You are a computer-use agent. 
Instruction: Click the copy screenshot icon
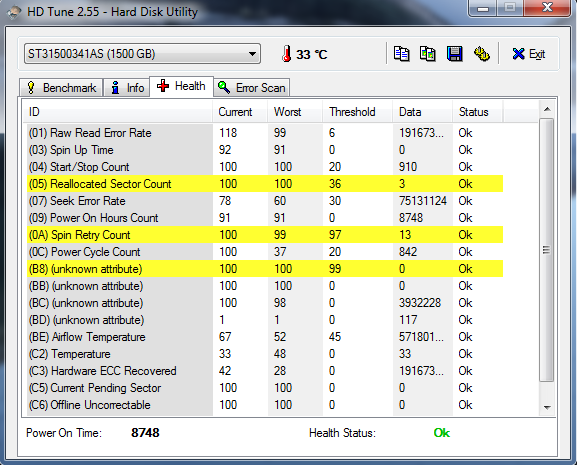coord(428,54)
